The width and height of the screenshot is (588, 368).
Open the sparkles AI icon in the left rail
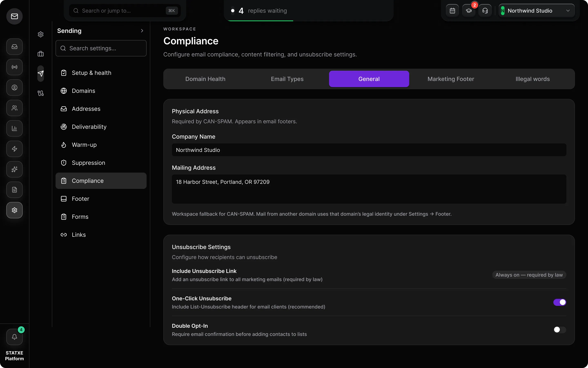14,169
